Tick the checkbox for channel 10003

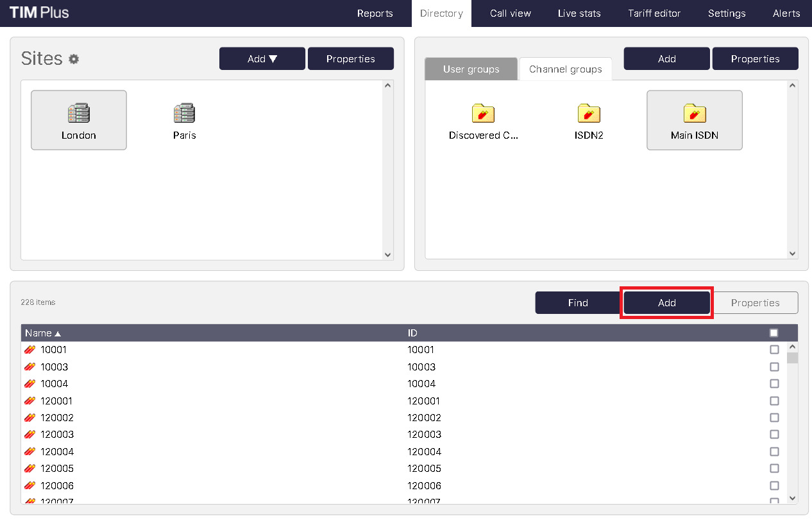[x=774, y=367]
